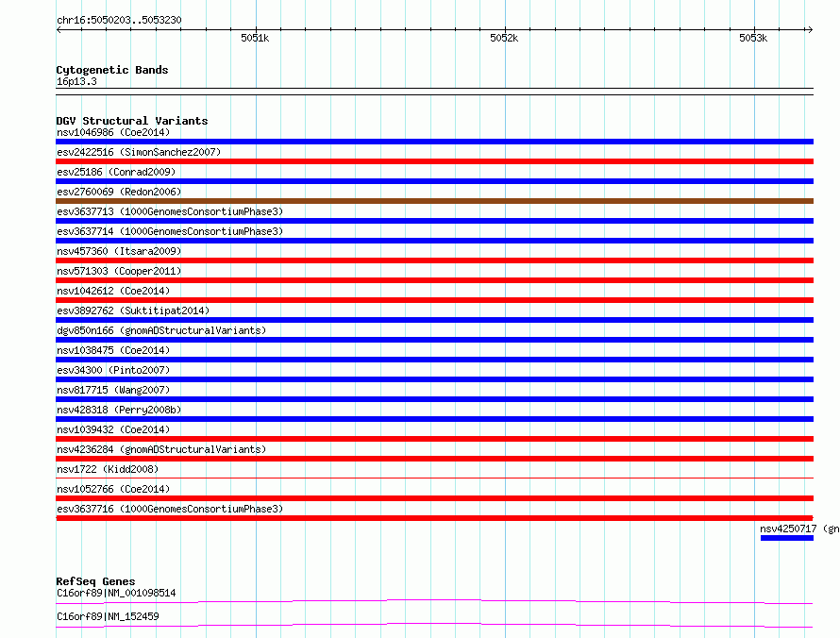Open nsv817715 (Wang2007) variant
The width and height of the screenshot is (840, 638).
click(113, 390)
